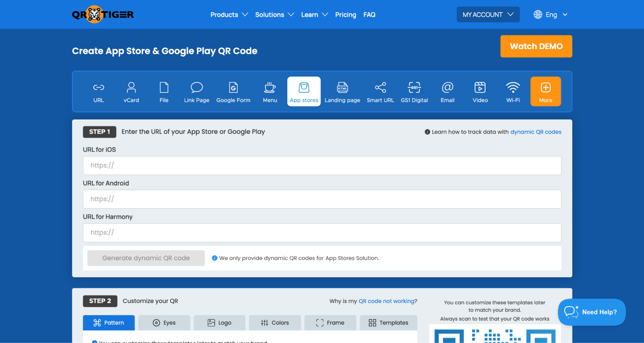Focus the URL for iOS field
The height and width of the screenshot is (343, 644).
(x=322, y=166)
